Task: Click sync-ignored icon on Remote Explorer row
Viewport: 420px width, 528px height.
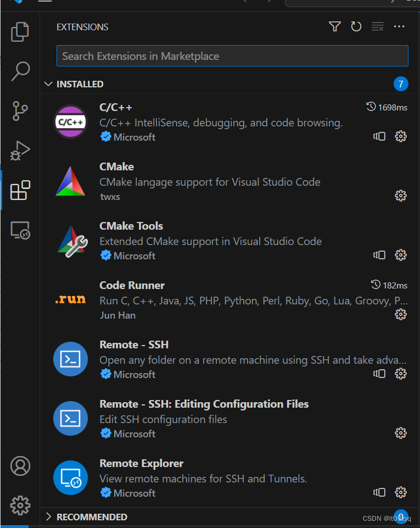Action: pyautogui.click(x=379, y=492)
